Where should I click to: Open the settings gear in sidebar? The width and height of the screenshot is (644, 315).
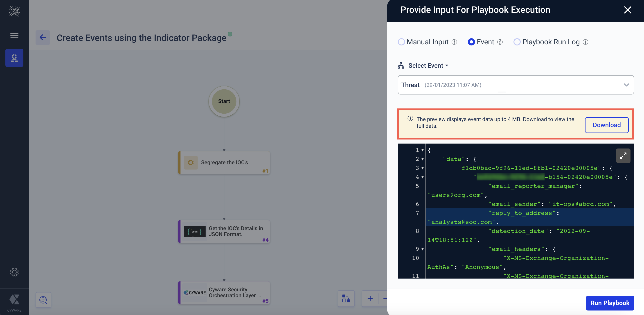(14, 272)
